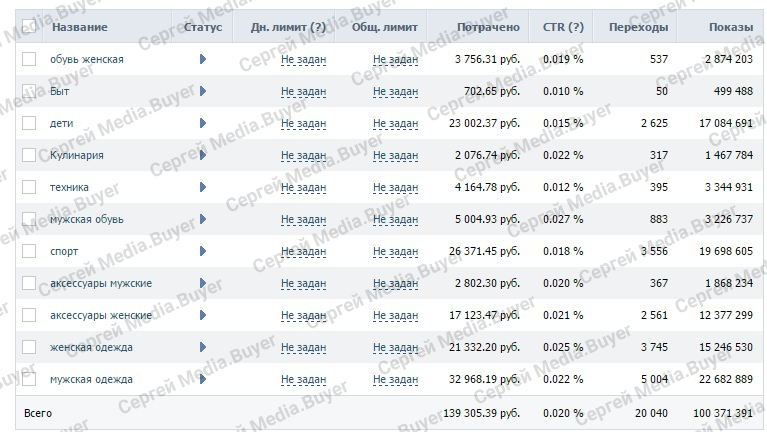Click status play icon for мужская одежда
The height and width of the screenshot is (432, 767).
203,379
